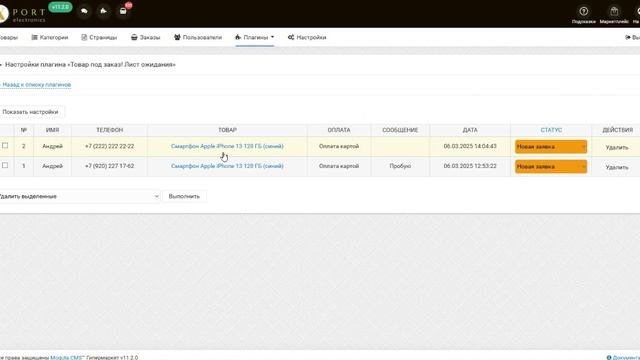
Task: Open status dropdown for request from 14:04:43
Action: pyautogui.click(x=551, y=147)
